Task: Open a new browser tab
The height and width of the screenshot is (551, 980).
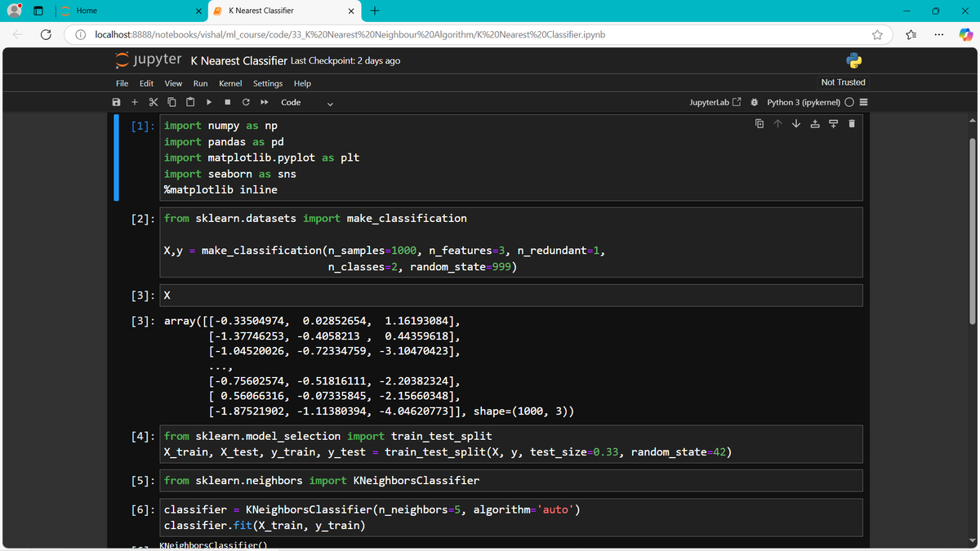Action: coord(374,11)
